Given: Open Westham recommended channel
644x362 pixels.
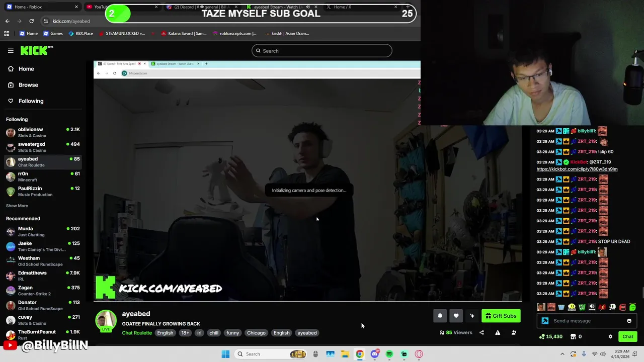Looking at the screenshot, I should [43, 261].
